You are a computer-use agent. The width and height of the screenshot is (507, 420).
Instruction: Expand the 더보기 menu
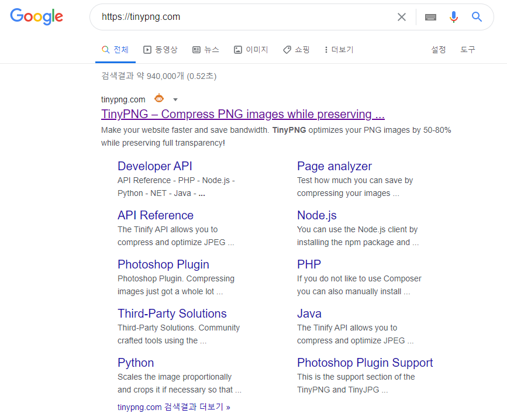(339, 50)
